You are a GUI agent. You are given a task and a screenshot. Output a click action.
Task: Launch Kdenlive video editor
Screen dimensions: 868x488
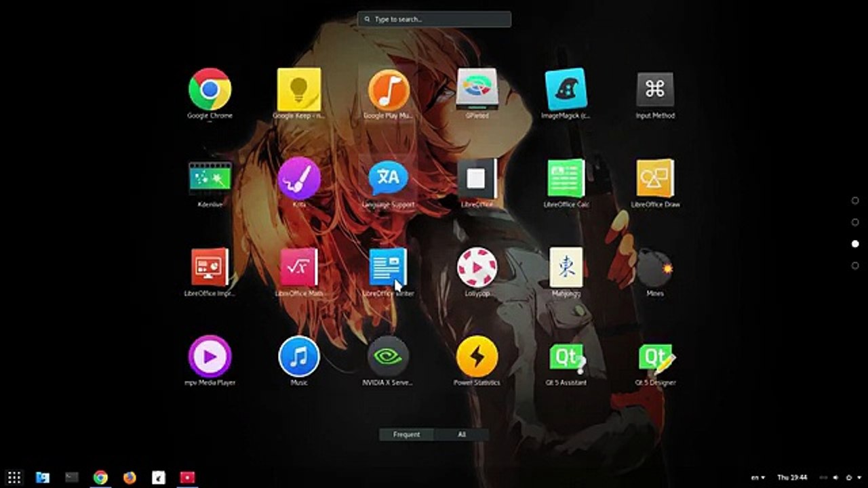click(x=210, y=178)
